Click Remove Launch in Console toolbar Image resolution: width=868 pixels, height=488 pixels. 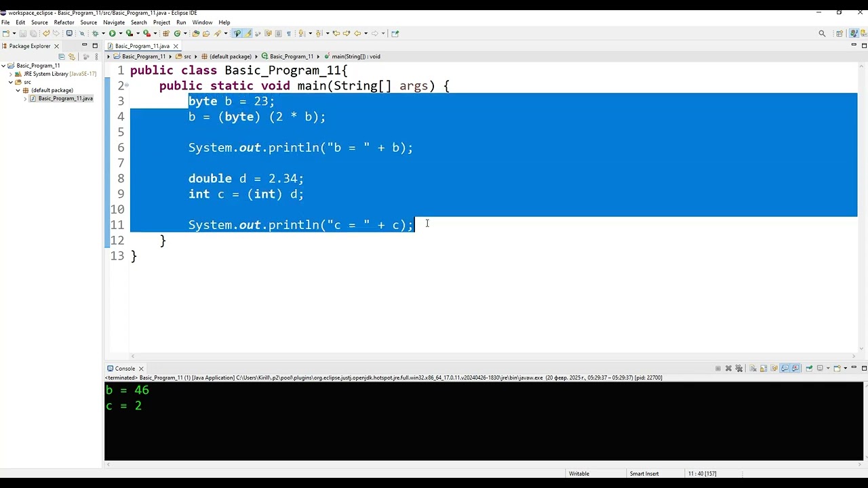pos(728,368)
